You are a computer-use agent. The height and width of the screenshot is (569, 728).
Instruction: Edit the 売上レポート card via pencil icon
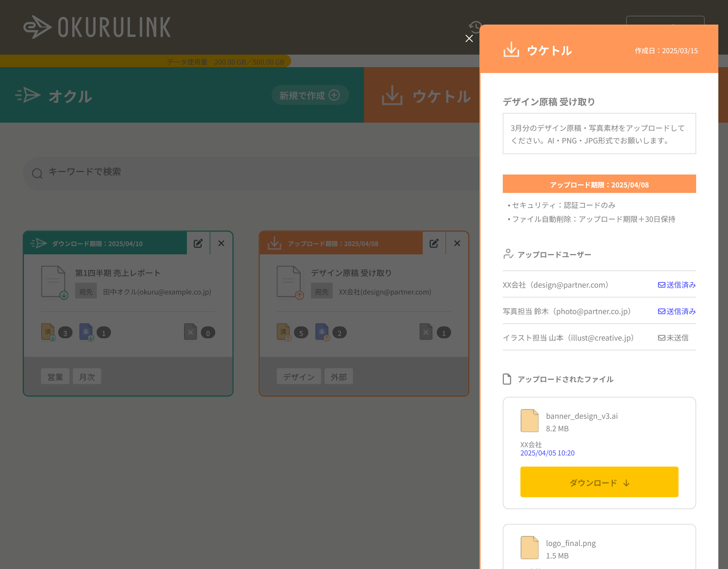point(198,244)
